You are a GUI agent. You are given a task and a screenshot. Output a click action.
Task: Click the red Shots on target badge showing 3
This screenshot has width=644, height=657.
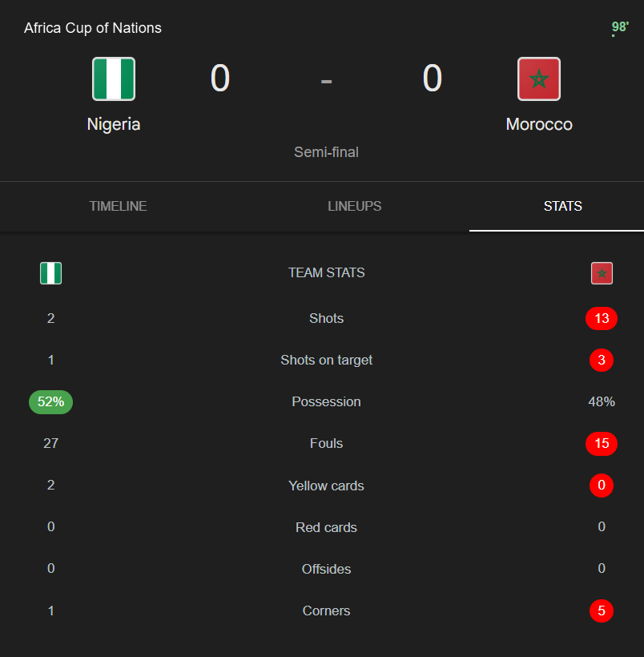point(602,360)
